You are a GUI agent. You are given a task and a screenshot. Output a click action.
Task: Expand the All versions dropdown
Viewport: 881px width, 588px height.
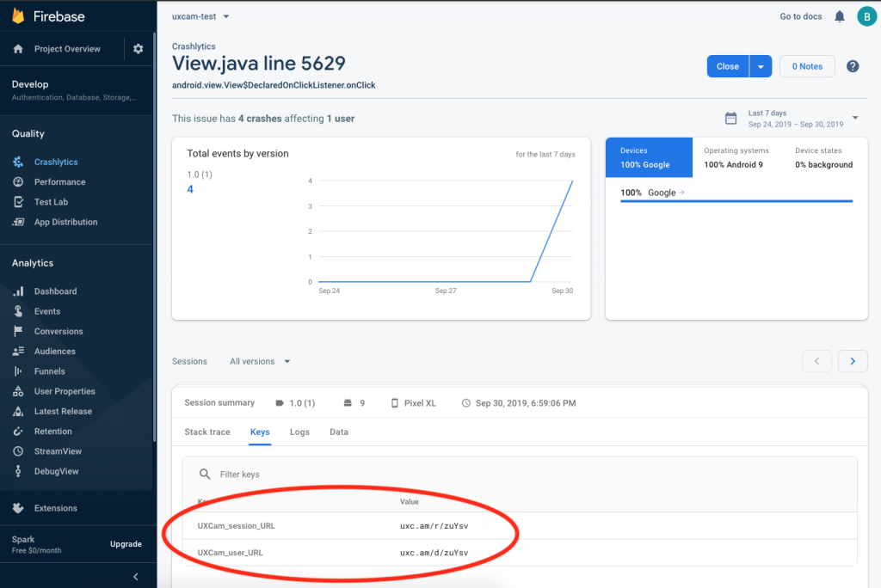[x=259, y=361]
